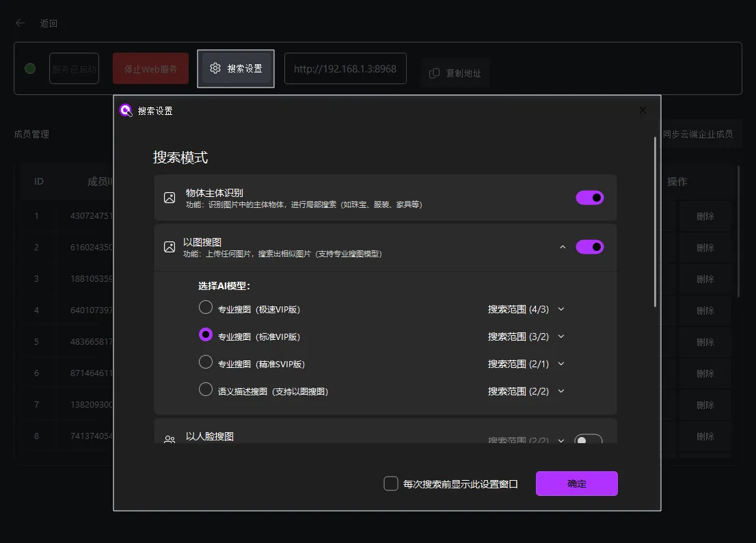
Task: Click the http://192.168.1.3:8968 address field
Action: [345, 68]
